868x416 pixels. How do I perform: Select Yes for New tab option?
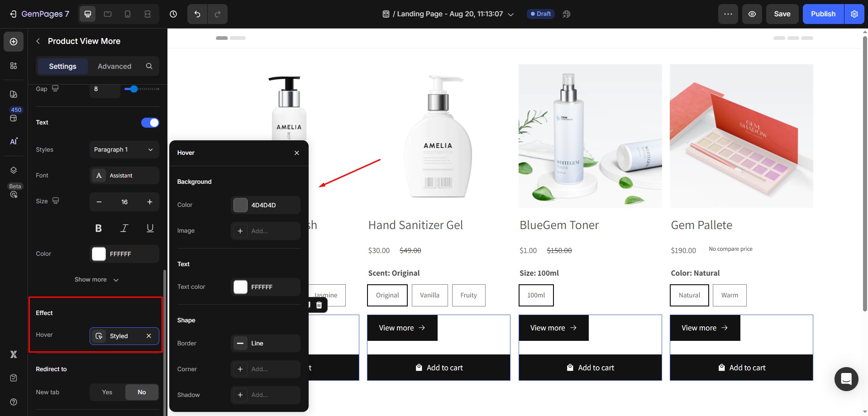[x=107, y=392]
